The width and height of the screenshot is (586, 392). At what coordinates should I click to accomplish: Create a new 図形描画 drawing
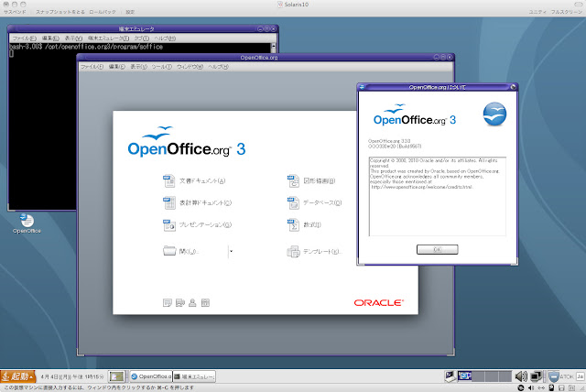(x=311, y=180)
